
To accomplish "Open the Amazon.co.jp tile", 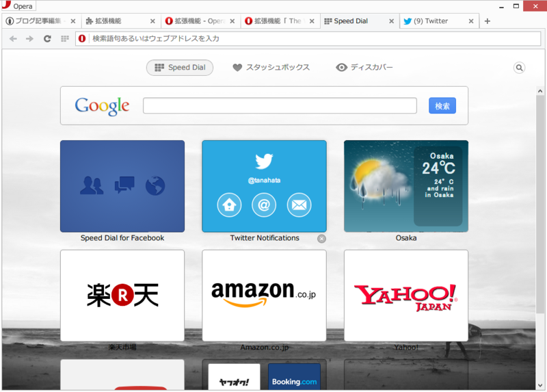I will pos(264,296).
